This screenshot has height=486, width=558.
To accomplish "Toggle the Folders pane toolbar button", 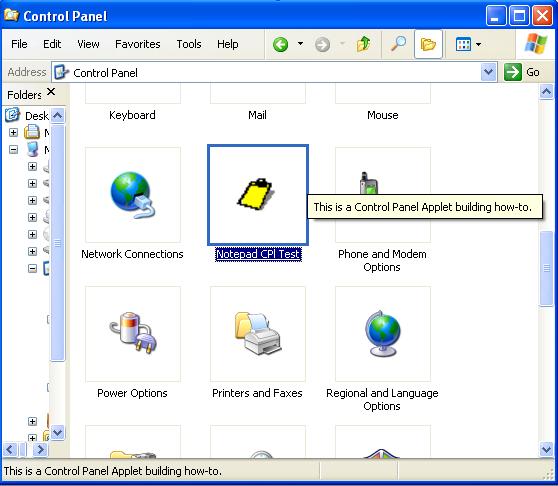I will [428, 44].
